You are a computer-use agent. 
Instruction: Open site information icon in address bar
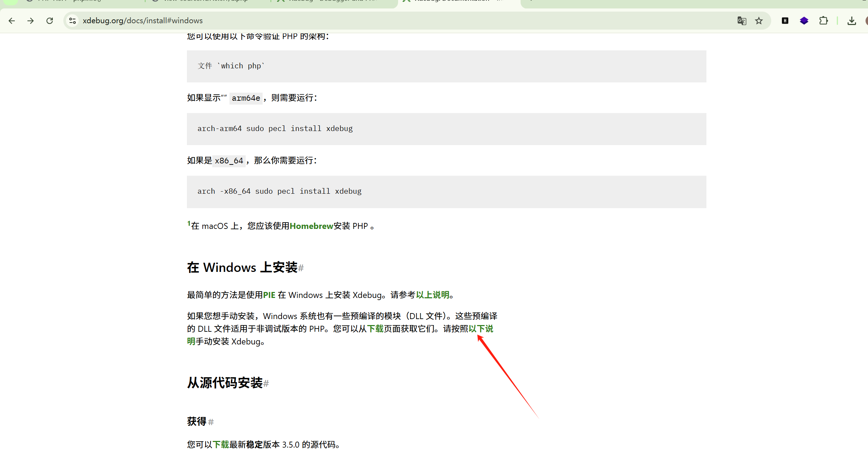73,21
